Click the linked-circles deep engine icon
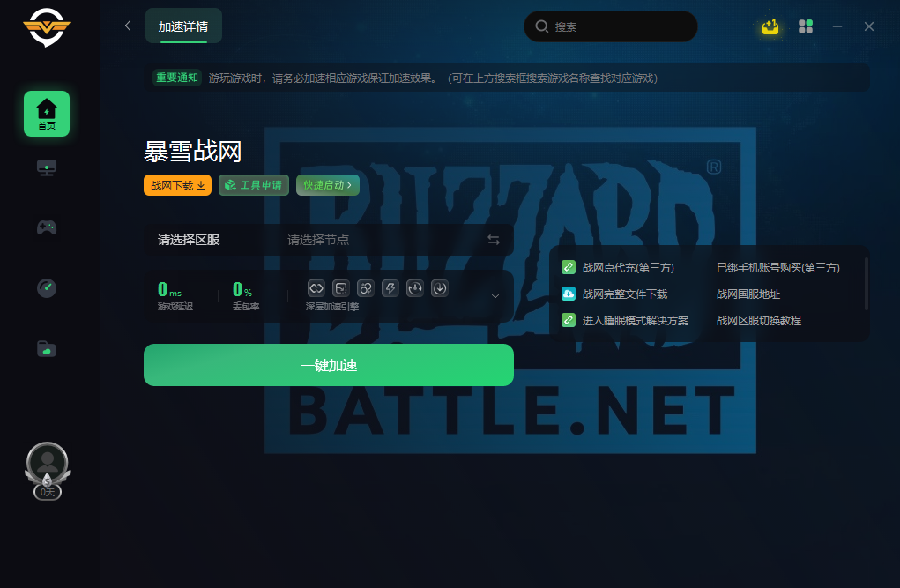 [x=366, y=288]
